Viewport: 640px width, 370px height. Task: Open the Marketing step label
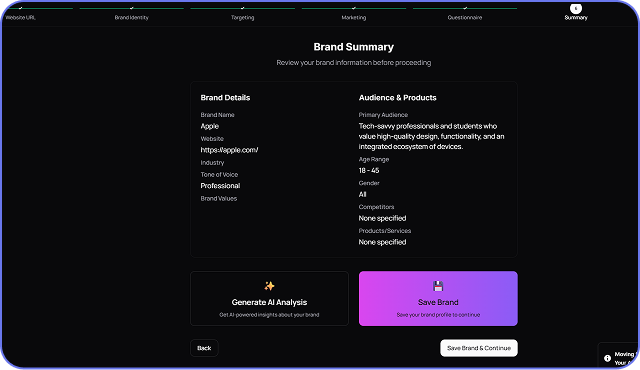pyautogui.click(x=353, y=18)
